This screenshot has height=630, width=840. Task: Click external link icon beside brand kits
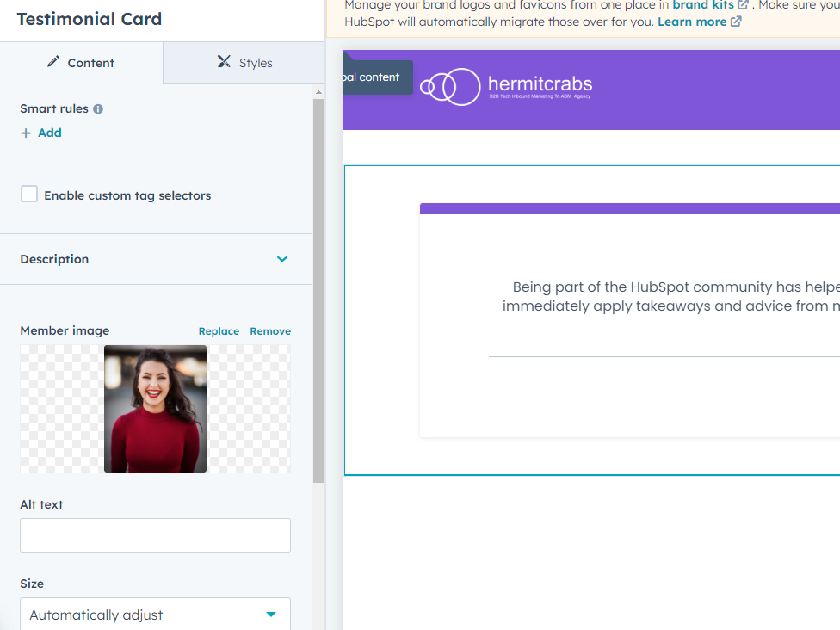tap(743, 5)
